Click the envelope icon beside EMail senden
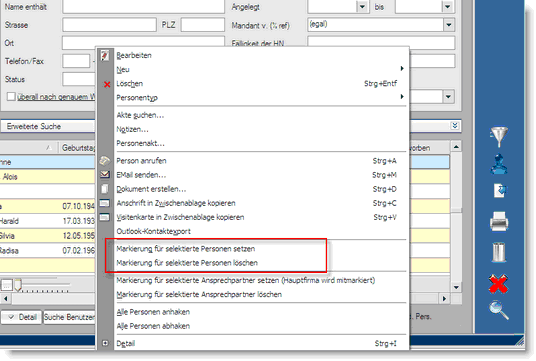The width and height of the screenshot is (536, 361). pyautogui.click(x=105, y=174)
